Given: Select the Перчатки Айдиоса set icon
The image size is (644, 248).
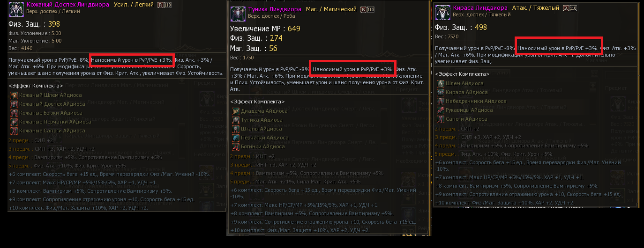Looking at the screenshot, I should pyautogui.click(x=235, y=138).
